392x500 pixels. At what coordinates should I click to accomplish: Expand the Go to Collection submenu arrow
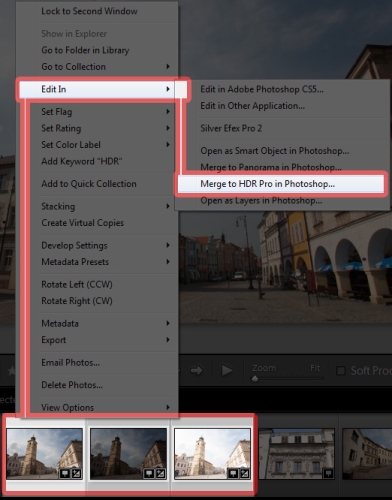[x=168, y=67]
